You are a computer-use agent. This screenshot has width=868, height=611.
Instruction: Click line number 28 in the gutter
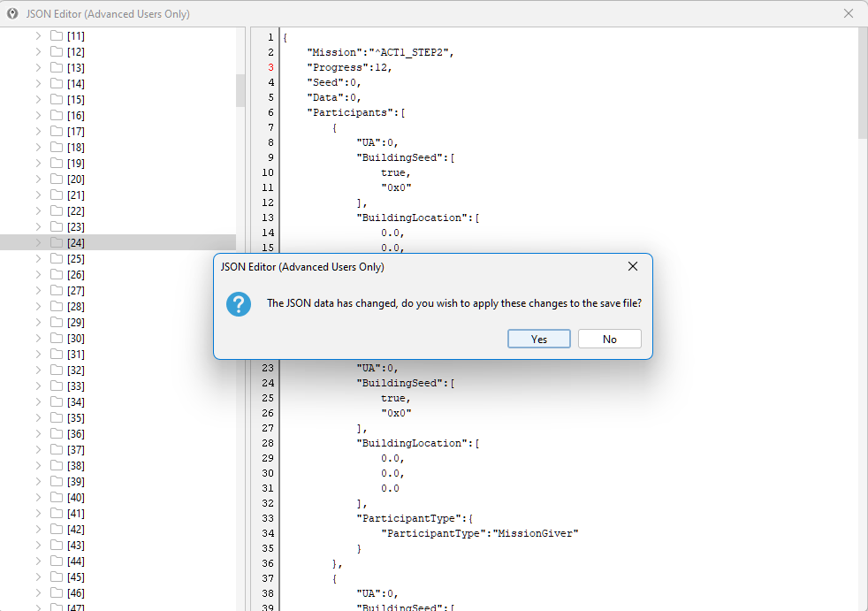tap(268, 443)
